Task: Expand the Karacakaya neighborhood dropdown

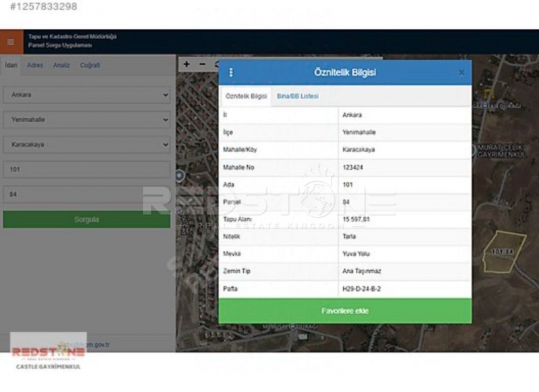Action: [x=86, y=144]
